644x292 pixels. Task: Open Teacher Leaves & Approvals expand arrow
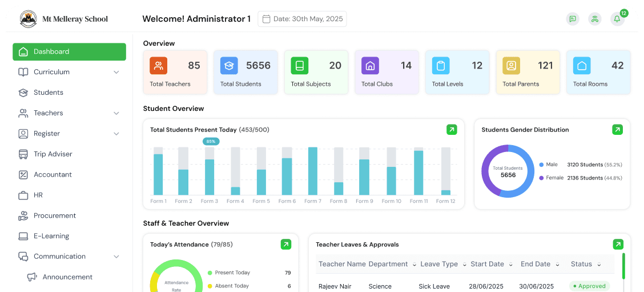[618, 245]
